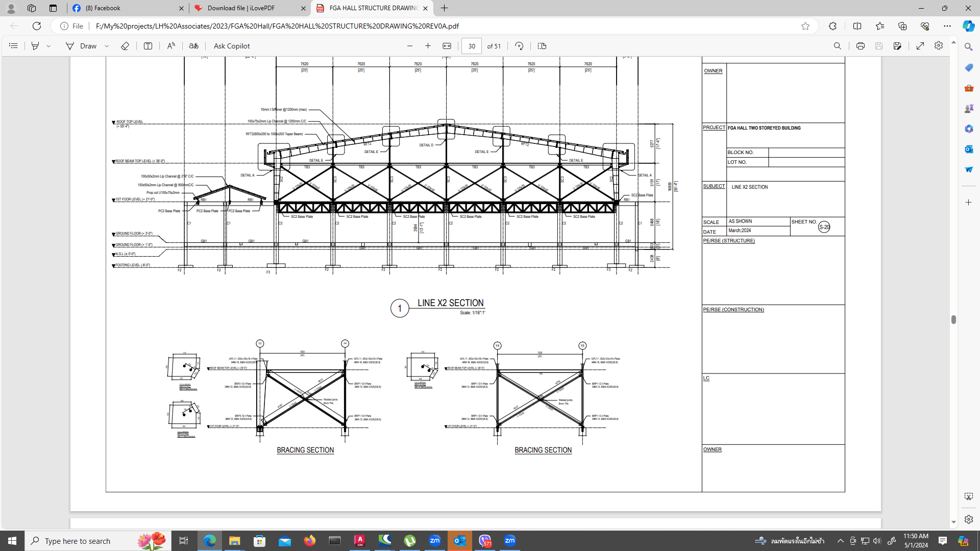Enter full screen PDF view
The image size is (980, 551).
click(x=920, y=46)
